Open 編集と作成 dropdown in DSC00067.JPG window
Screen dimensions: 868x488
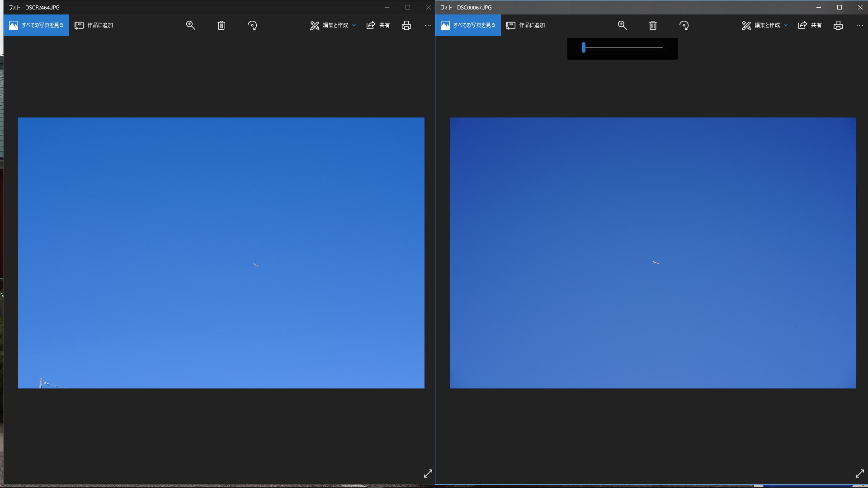pos(765,25)
